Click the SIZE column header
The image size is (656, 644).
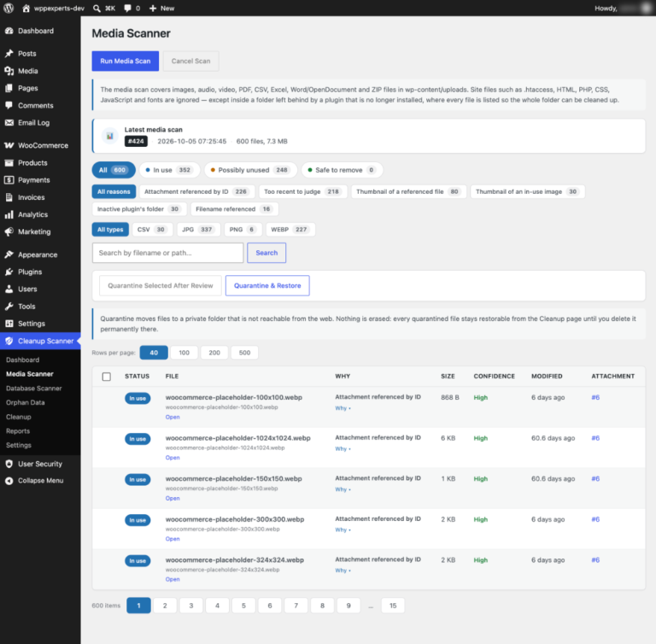tap(448, 376)
